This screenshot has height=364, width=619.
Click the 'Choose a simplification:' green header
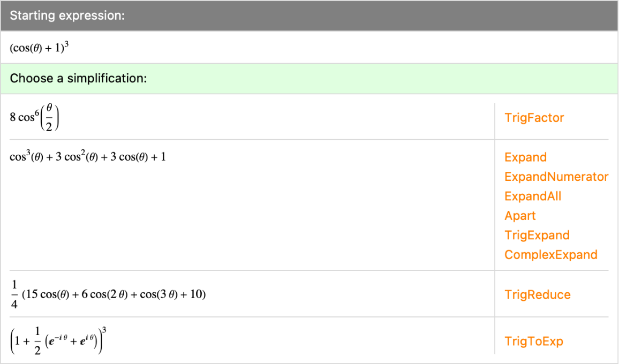(x=309, y=79)
